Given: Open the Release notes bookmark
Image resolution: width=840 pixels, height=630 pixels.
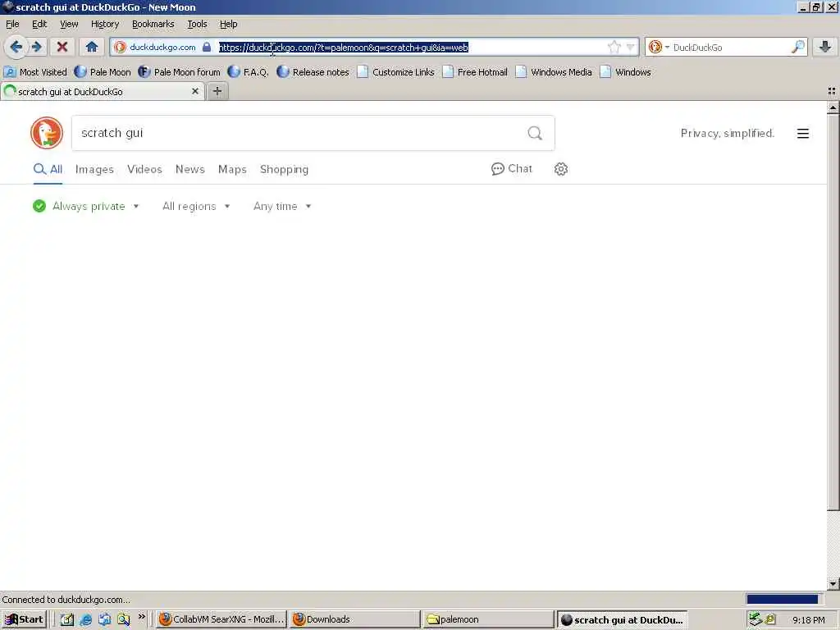Looking at the screenshot, I should click(313, 72).
